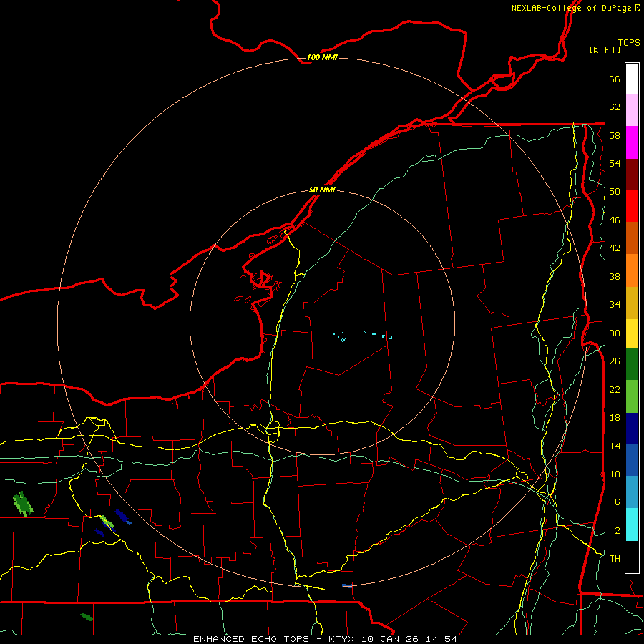Select the bright red legend swatch
Image resolution: width=644 pixels, height=644 pixels.
[632, 206]
